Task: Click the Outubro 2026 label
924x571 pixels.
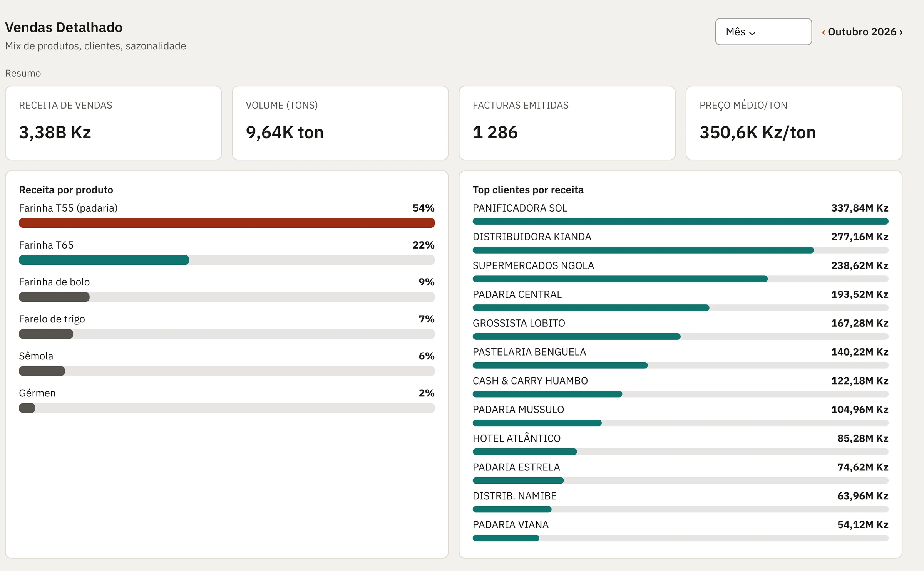Action: click(x=862, y=32)
